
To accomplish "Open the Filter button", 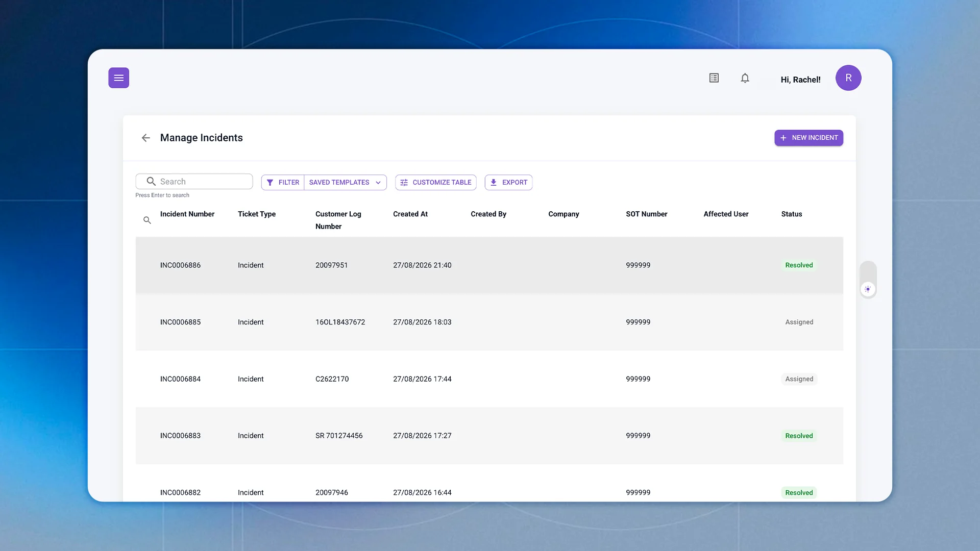I will pyautogui.click(x=283, y=183).
